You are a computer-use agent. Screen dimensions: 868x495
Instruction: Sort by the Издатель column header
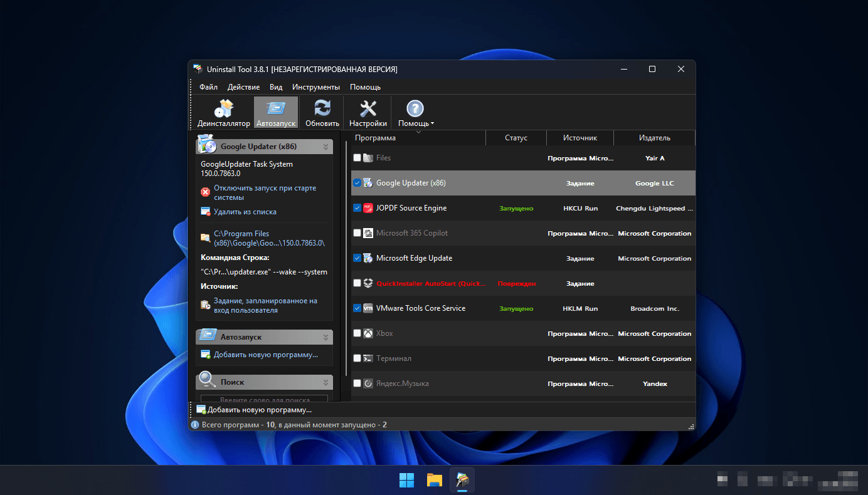coord(655,138)
